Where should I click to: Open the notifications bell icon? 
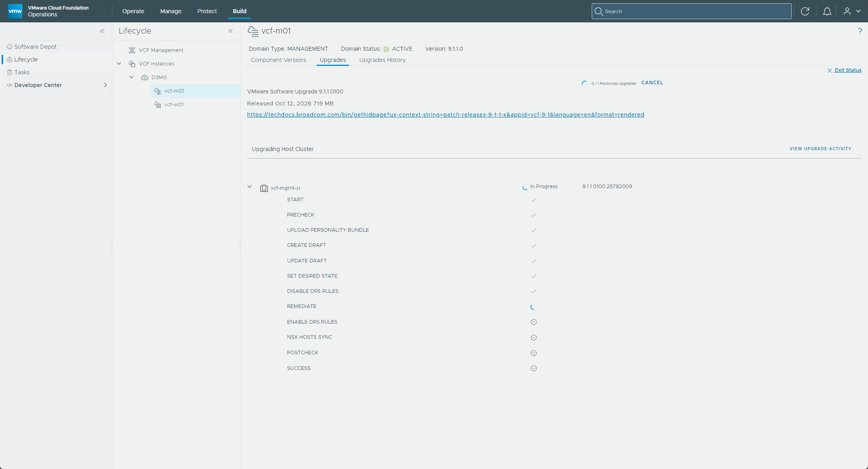(x=827, y=11)
